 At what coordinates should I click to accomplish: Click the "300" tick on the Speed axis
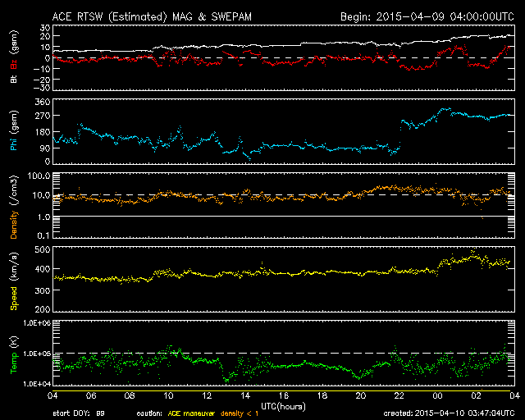point(43,290)
